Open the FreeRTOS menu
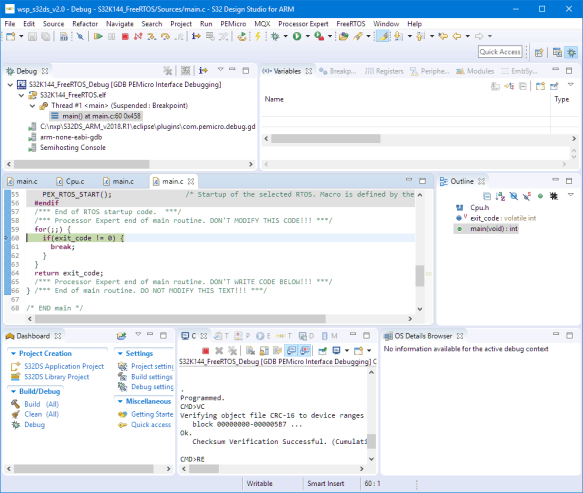The image size is (583, 493). (351, 24)
